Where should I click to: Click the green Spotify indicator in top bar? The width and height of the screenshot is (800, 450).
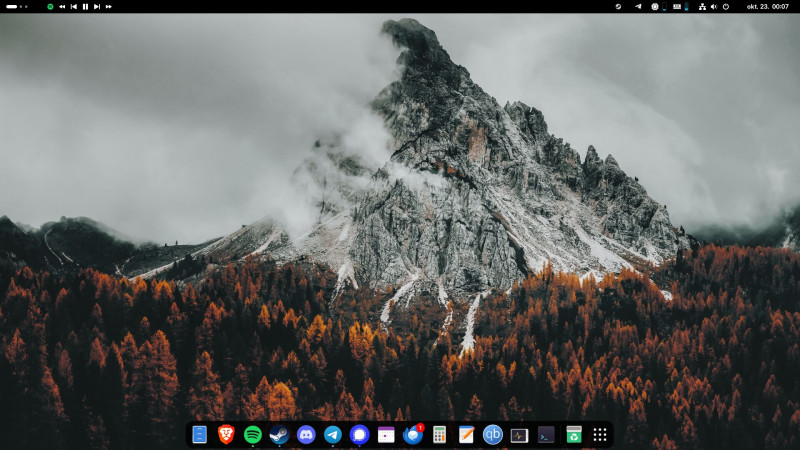pos(50,7)
